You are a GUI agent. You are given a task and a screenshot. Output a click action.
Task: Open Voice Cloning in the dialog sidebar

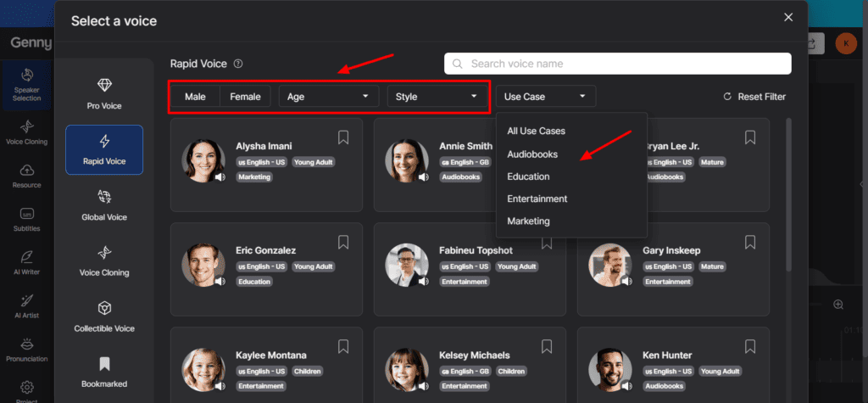[x=104, y=261]
